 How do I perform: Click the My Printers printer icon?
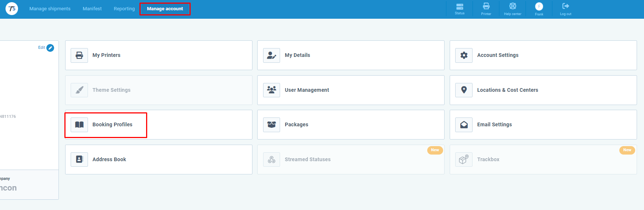pyautogui.click(x=79, y=55)
